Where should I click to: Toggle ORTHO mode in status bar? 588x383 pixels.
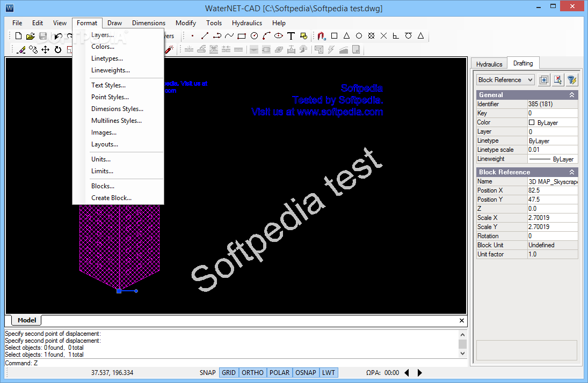point(253,372)
